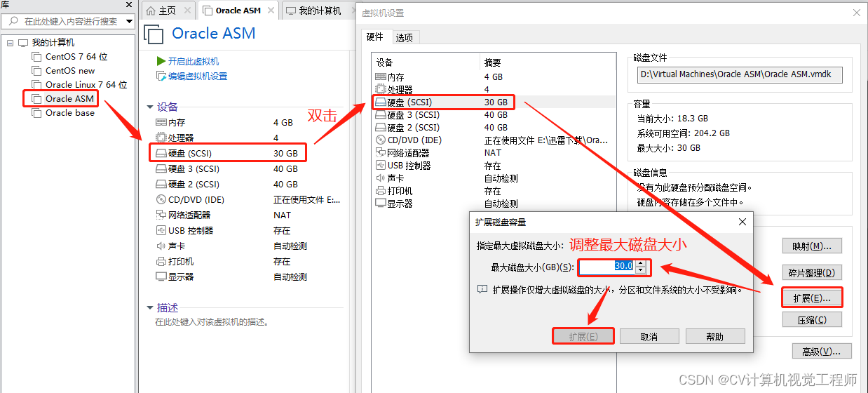Click the green play icon to start VM
The height and width of the screenshot is (393, 868).
click(161, 62)
